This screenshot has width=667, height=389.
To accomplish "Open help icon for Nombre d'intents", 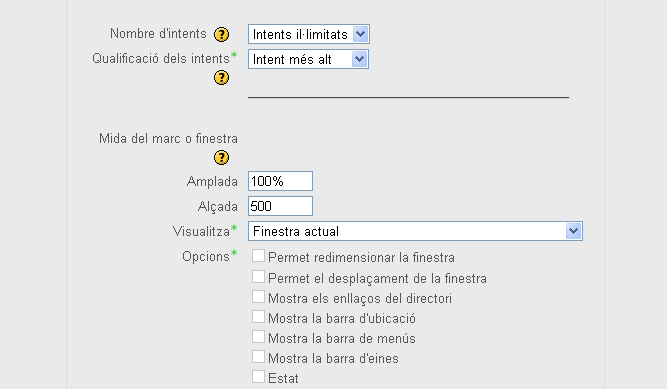I will coord(221,34).
